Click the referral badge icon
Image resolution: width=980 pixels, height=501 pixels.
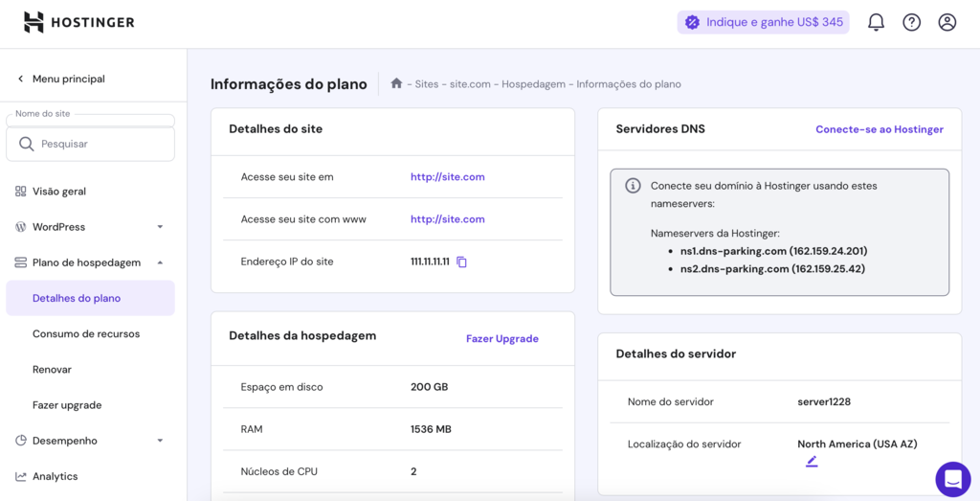point(692,23)
